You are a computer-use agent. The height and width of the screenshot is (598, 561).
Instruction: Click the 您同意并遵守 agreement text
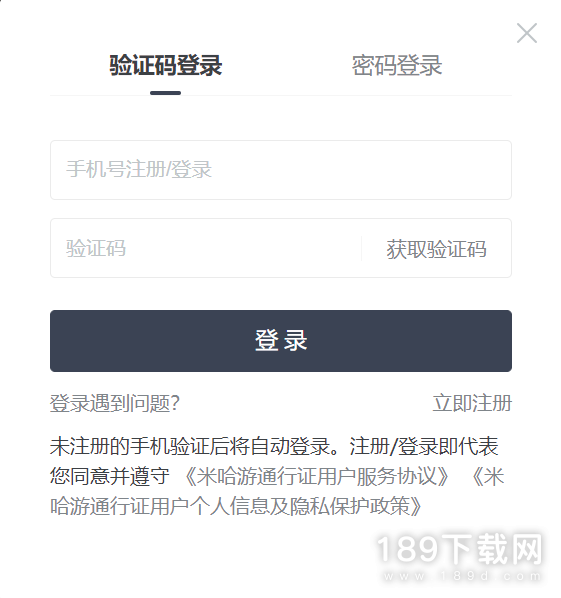pyautogui.click(x=109, y=476)
